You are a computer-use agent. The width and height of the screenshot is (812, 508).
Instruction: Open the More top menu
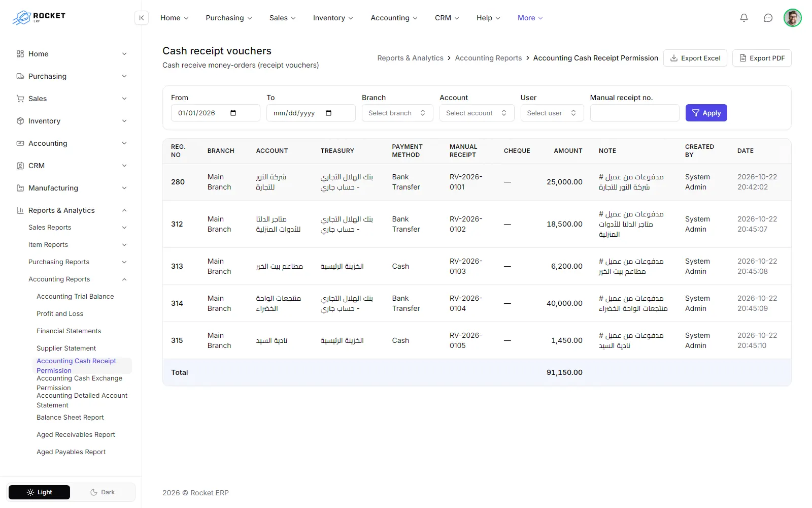tap(530, 18)
